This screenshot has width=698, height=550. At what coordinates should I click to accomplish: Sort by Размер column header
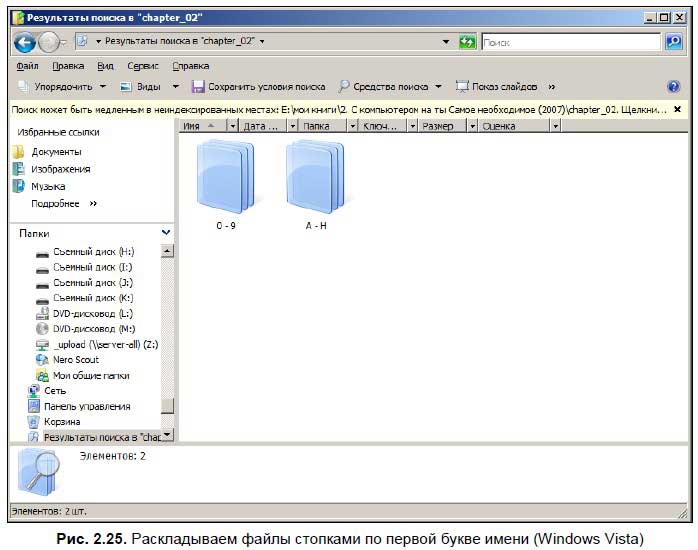coord(442,126)
